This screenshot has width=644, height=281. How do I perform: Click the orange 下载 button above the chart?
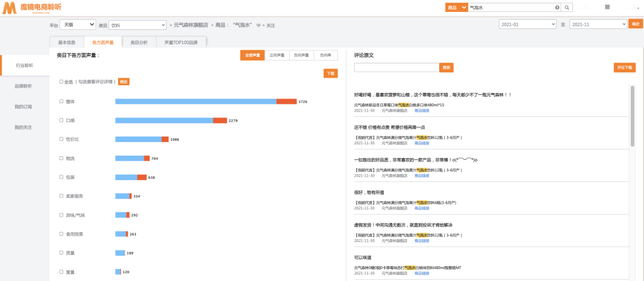(x=330, y=73)
